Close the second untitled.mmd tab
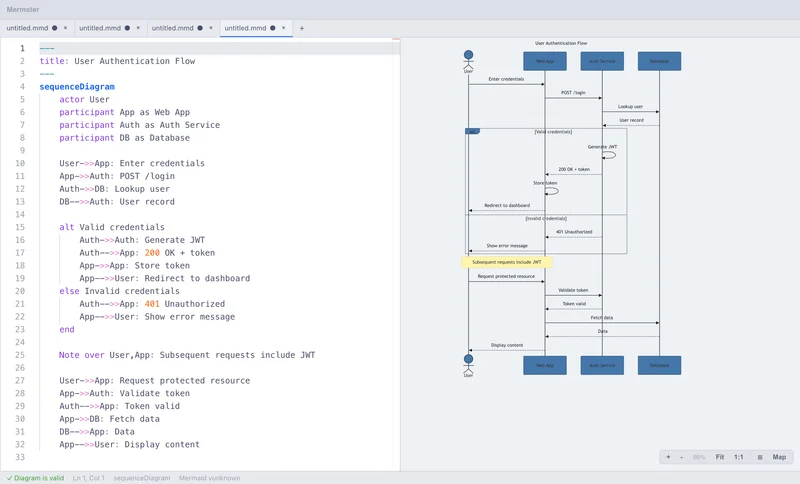Viewport: 800px width, 484px height. (138, 28)
